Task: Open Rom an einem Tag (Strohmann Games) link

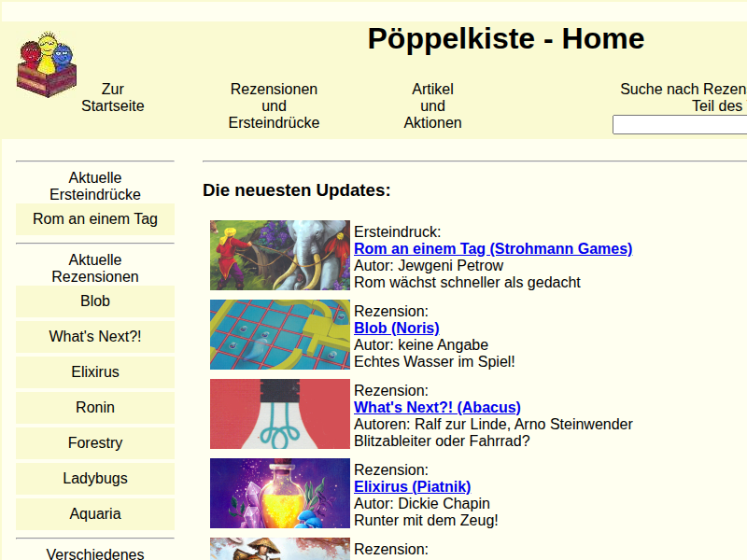Action: point(492,249)
